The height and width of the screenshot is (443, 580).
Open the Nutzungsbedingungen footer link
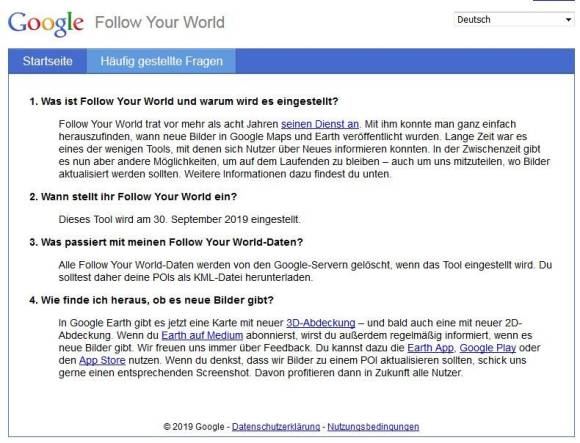point(373,427)
